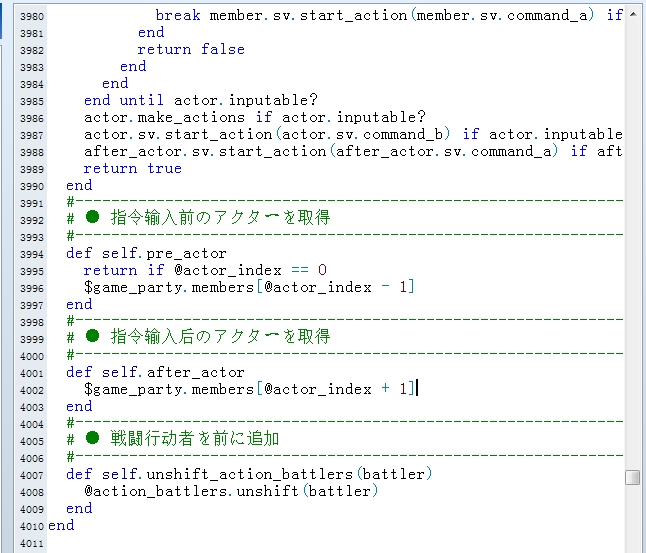Click 'return if @actor_index == 0' line

[205, 270]
